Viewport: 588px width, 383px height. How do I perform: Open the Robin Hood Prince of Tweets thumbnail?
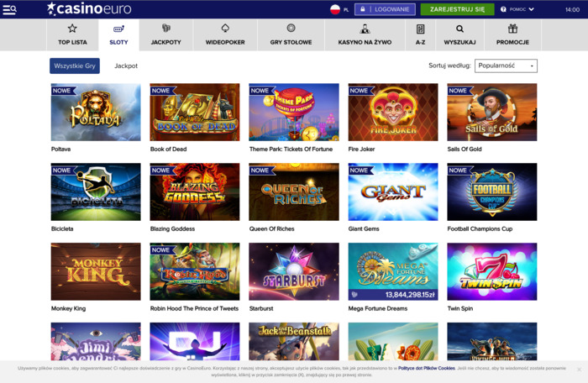195,271
